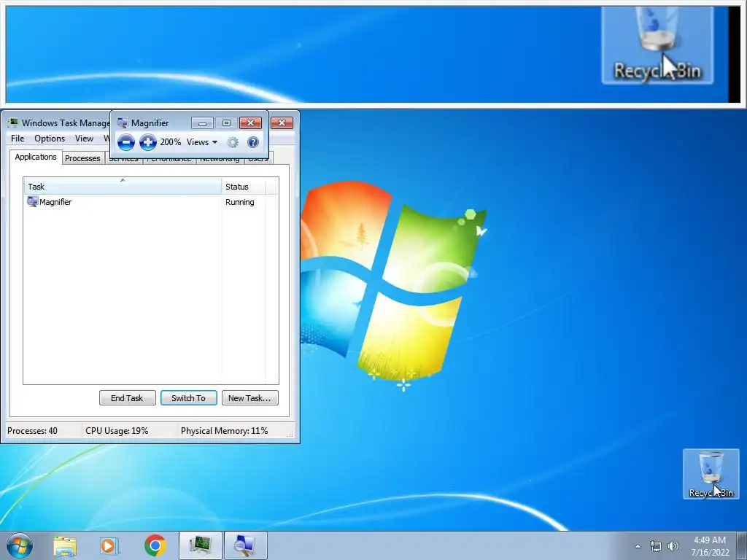747x560 pixels.
Task: Activate Magnifier taskbar button
Action: coord(245,546)
